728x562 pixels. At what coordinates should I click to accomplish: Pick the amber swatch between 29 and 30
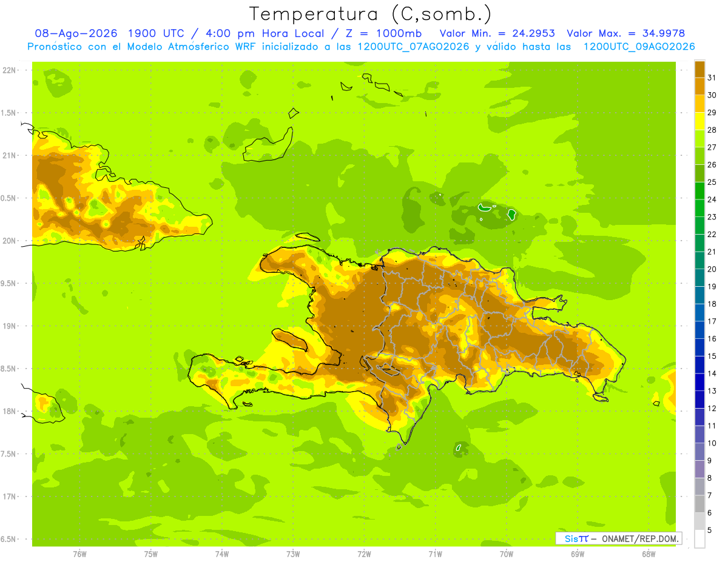click(x=699, y=104)
